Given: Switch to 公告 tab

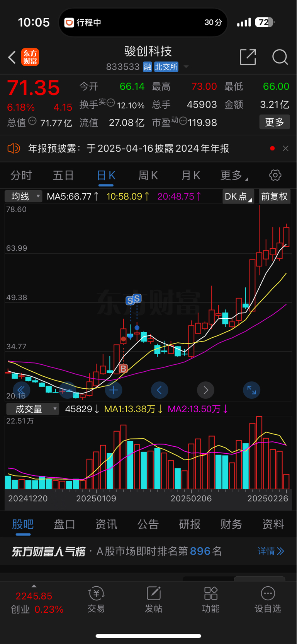Looking at the screenshot, I should click(x=148, y=524).
